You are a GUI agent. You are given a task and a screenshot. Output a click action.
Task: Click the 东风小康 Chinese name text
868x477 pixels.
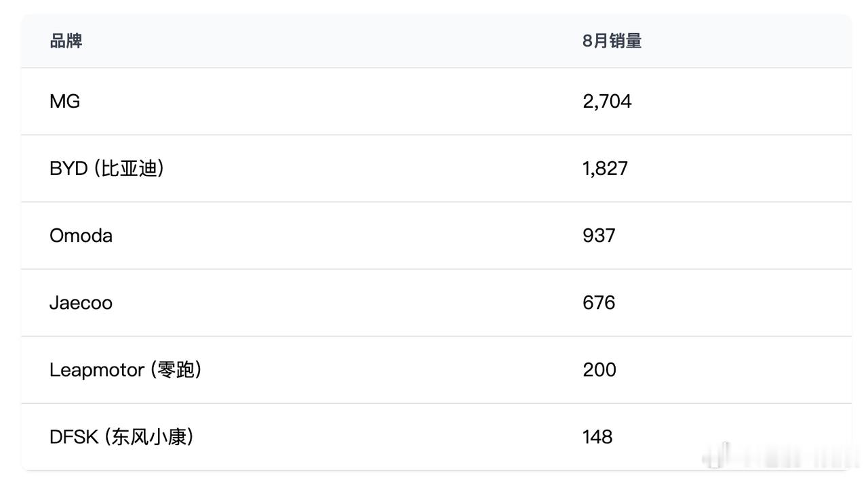149,436
